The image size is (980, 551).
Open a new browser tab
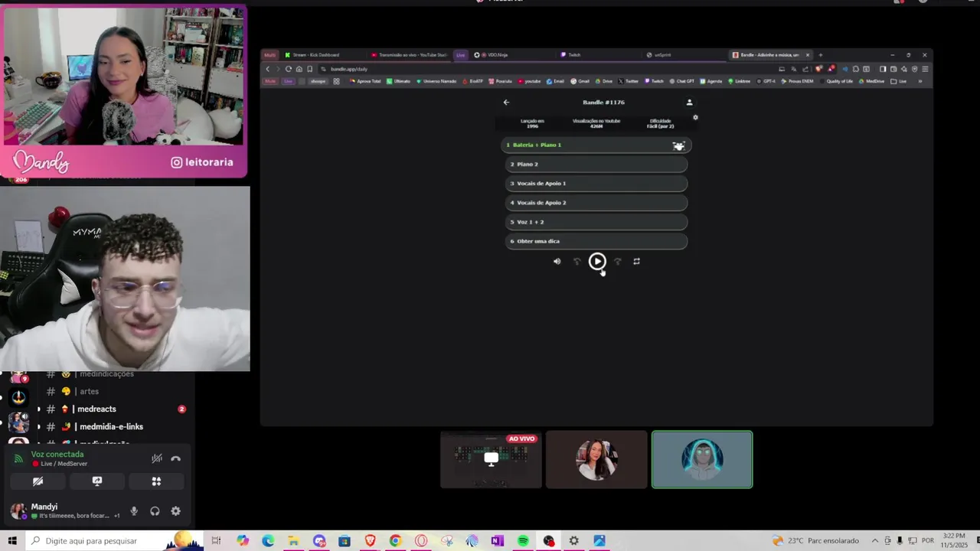(x=820, y=55)
